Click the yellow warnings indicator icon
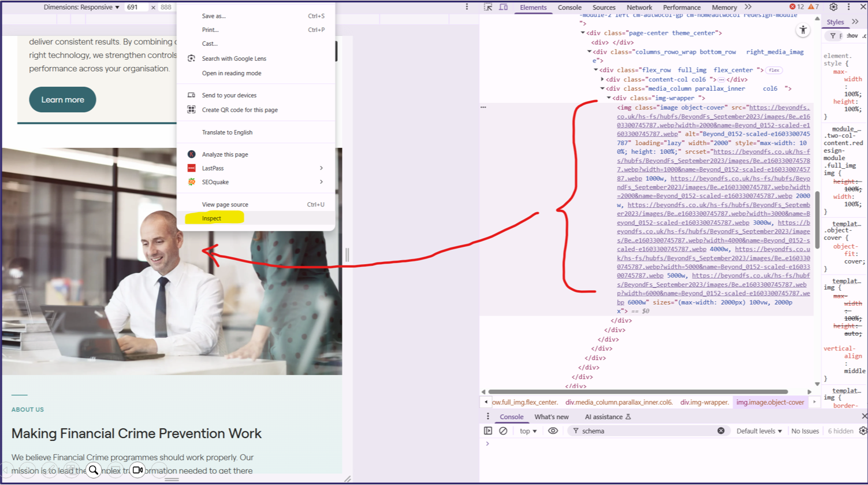 pyautogui.click(x=812, y=7)
